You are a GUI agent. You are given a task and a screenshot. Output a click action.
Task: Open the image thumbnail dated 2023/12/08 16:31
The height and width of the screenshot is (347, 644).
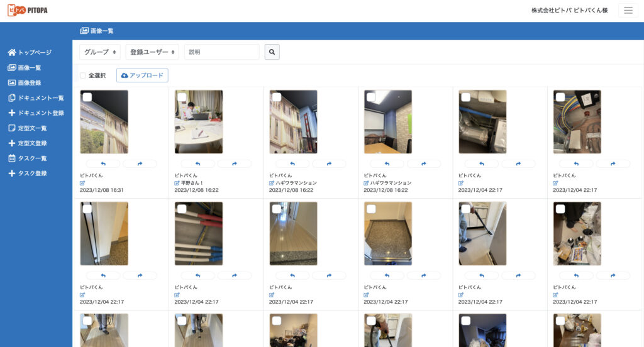click(104, 122)
